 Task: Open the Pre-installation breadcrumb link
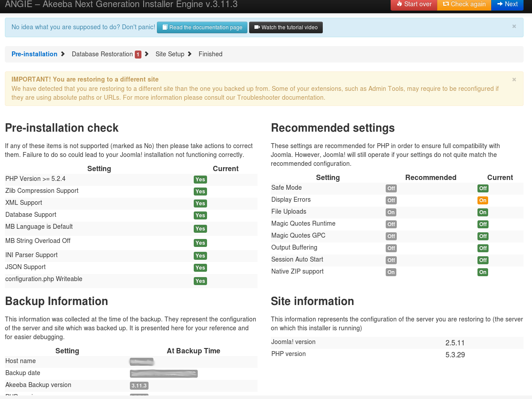pyautogui.click(x=35, y=54)
